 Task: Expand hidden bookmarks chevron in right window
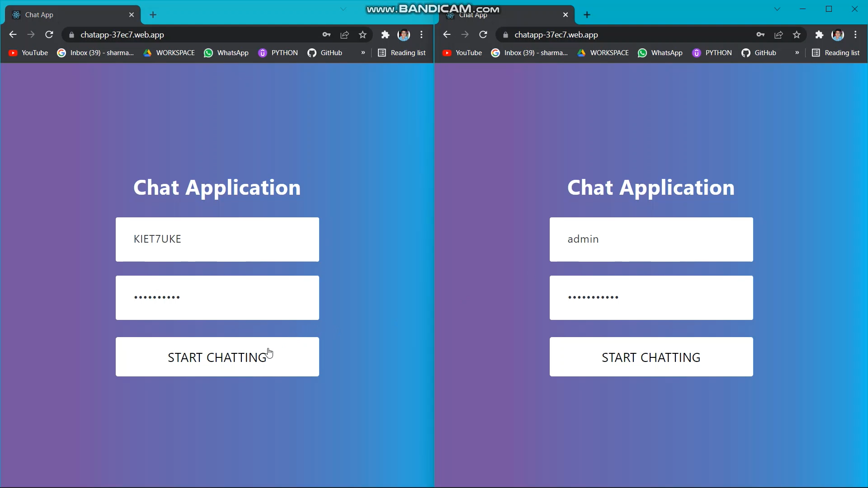tap(797, 53)
